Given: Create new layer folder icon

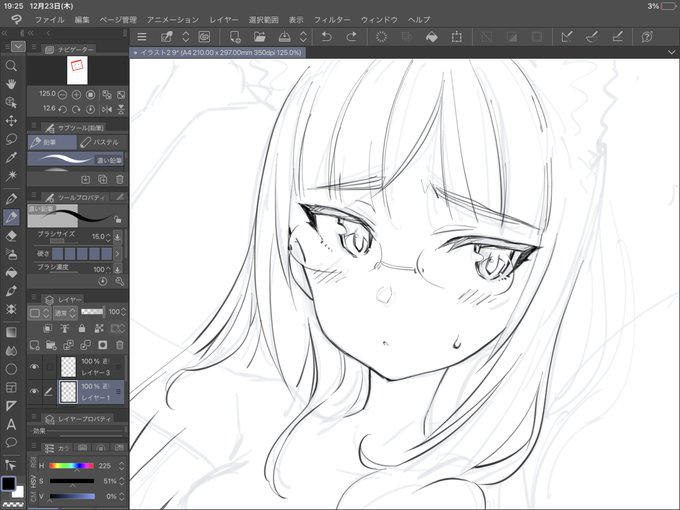Looking at the screenshot, I should click(x=51, y=345).
